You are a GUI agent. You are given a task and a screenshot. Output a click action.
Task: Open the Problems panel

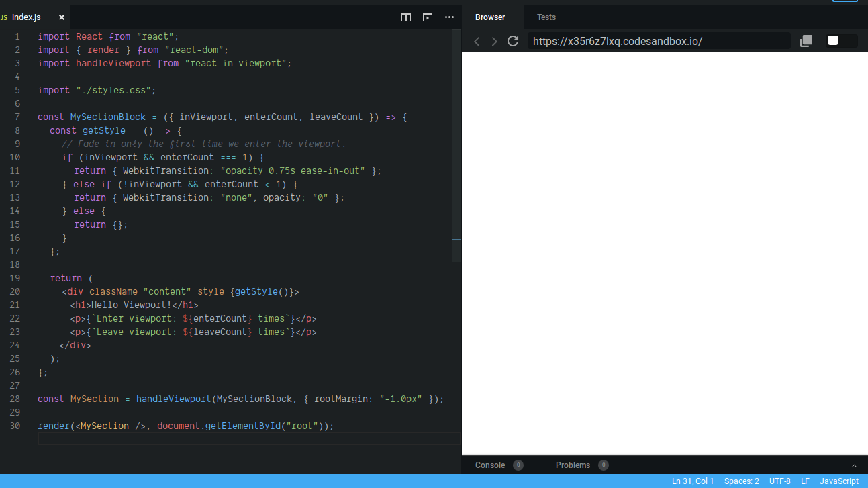[x=573, y=465]
